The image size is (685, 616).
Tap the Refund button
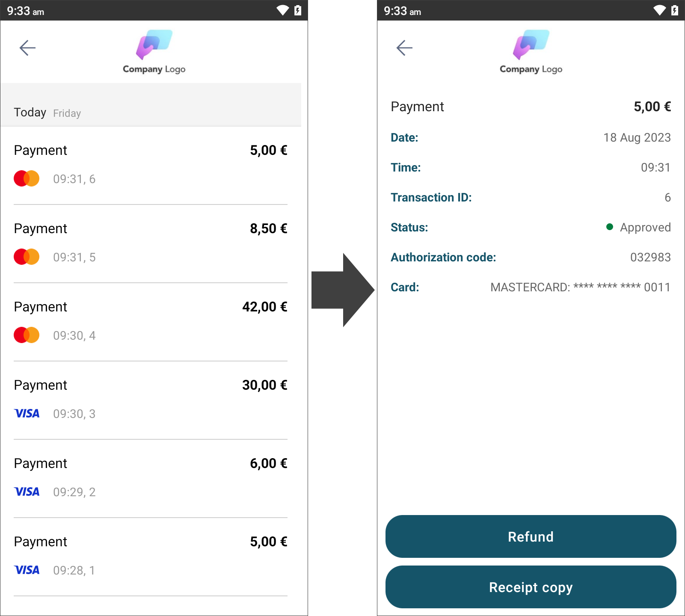click(x=531, y=536)
